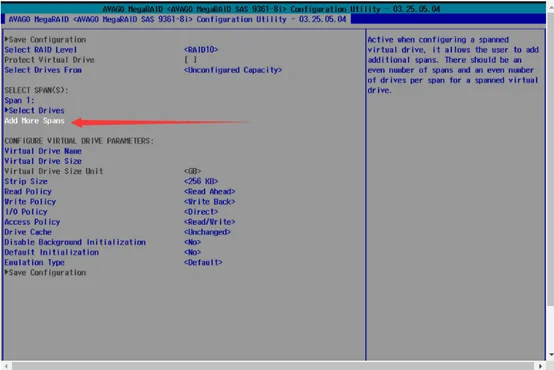Open the Read Ahead policy dropdown
The image size is (554, 370).
point(209,192)
